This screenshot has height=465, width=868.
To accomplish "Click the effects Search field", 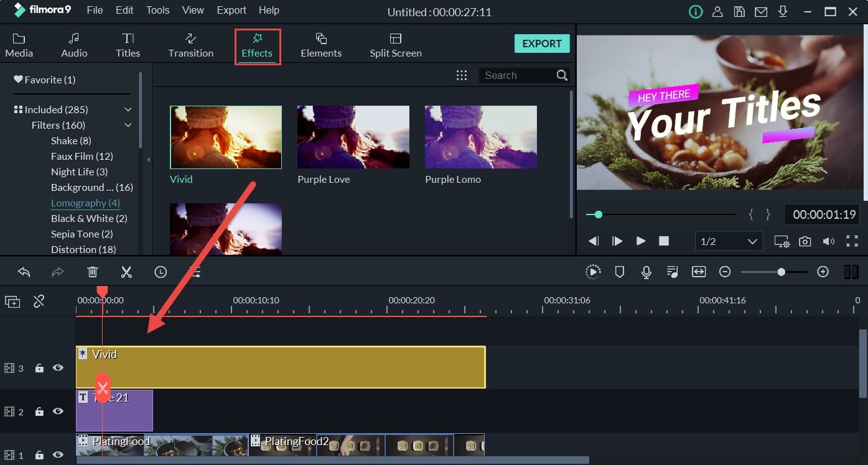I will (518, 75).
